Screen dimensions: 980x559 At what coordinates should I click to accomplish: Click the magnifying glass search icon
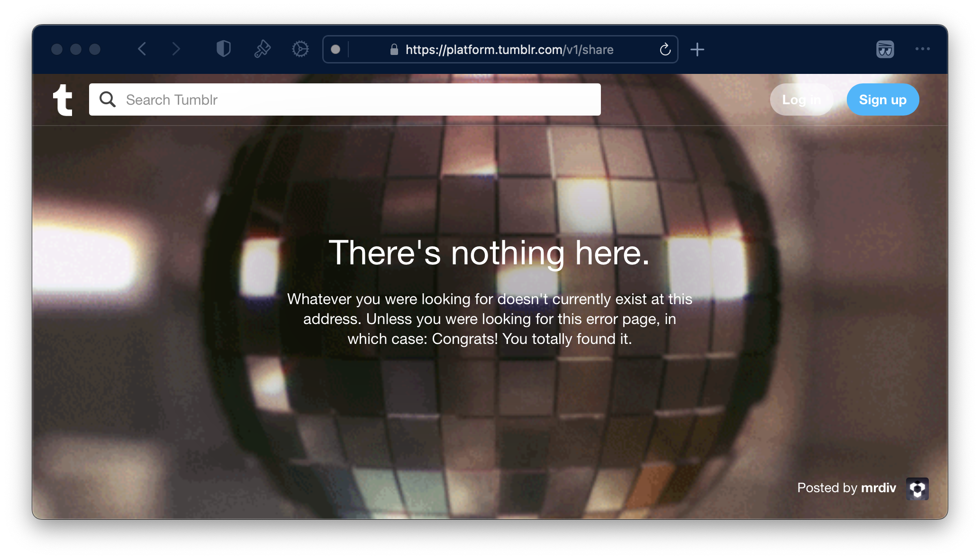click(108, 99)
